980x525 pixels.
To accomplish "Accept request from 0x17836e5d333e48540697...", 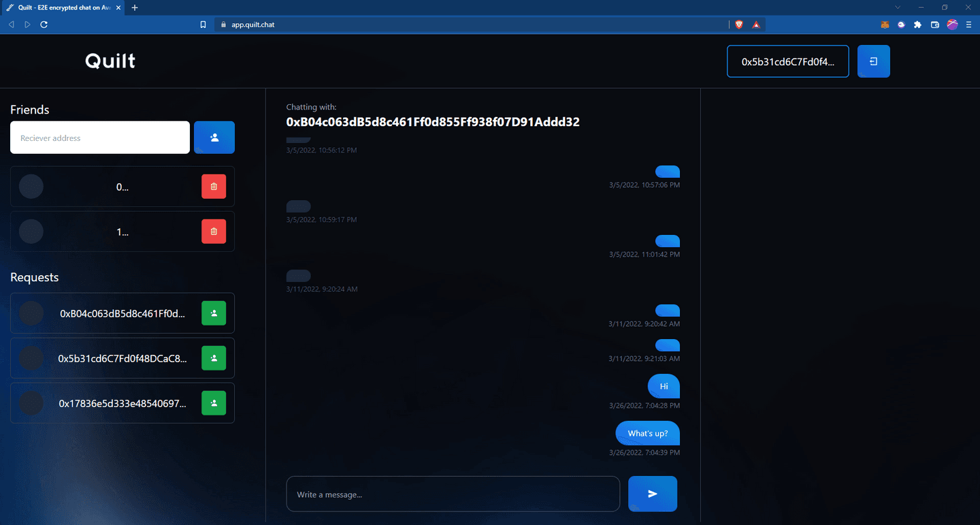I will tap(214, 403).
